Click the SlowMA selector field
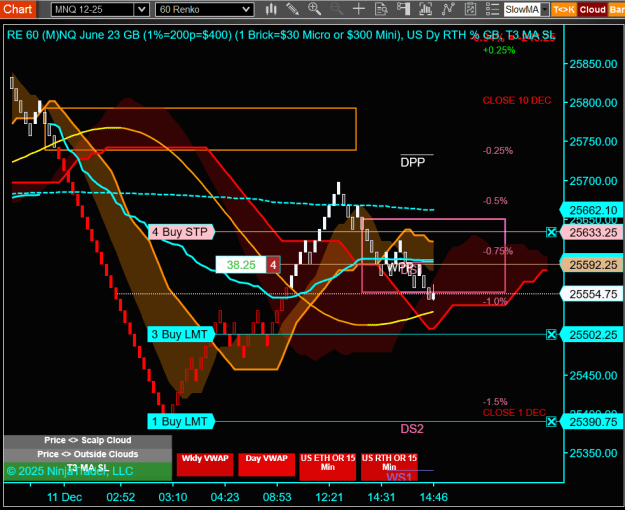625x510 pixels. coord(522,10)
